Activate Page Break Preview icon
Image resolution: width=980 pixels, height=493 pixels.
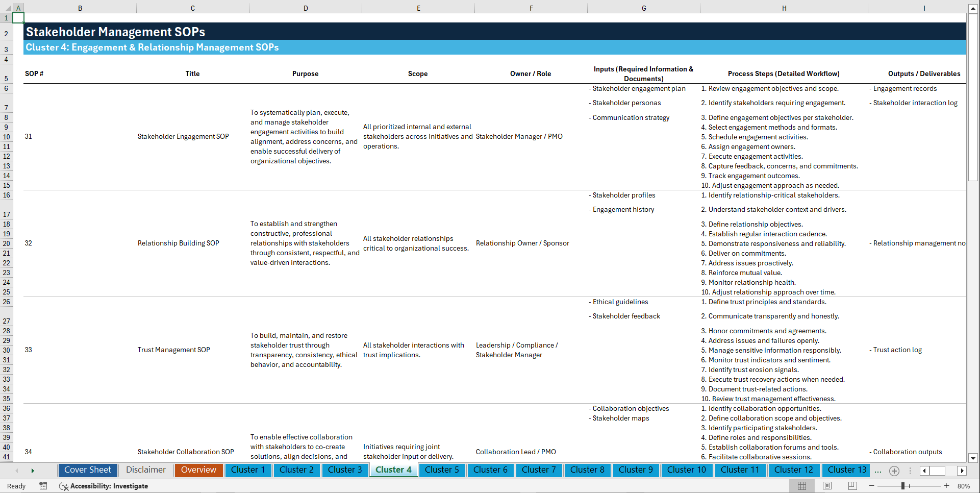coord(852,486)
